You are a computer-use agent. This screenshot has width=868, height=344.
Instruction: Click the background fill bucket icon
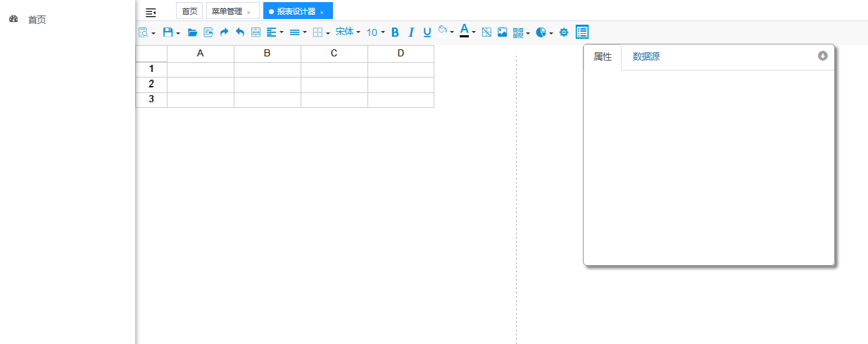pyautogui.click(x=443, y=30)
